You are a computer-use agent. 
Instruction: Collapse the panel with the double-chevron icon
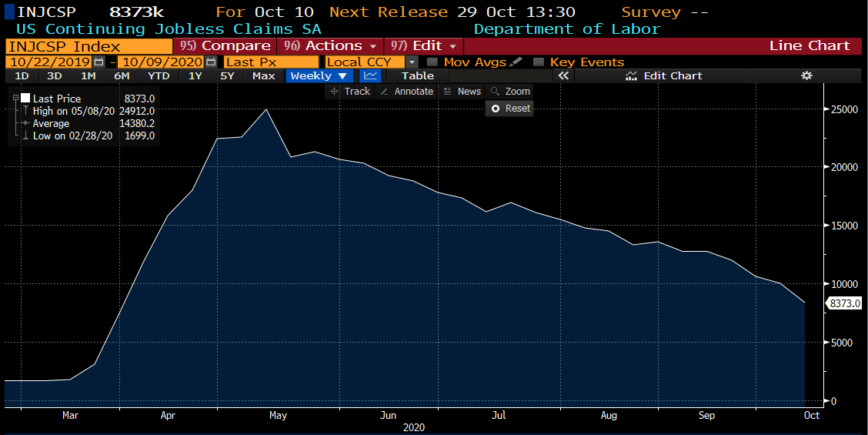563,76
